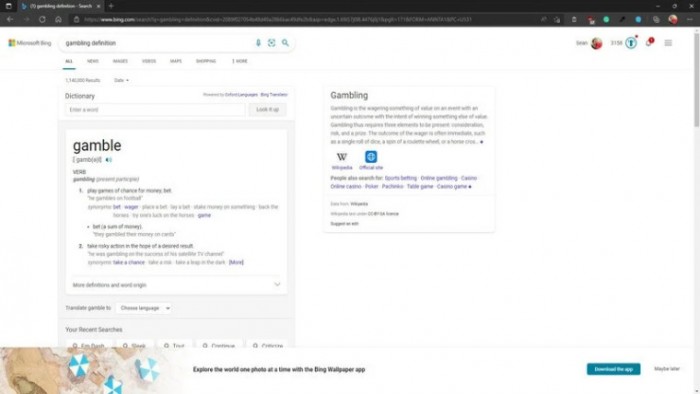Viewport: 700px width, 394px height.
Task: Play gamble pronunciation speaker icon
Action: (x=108, y=160)
